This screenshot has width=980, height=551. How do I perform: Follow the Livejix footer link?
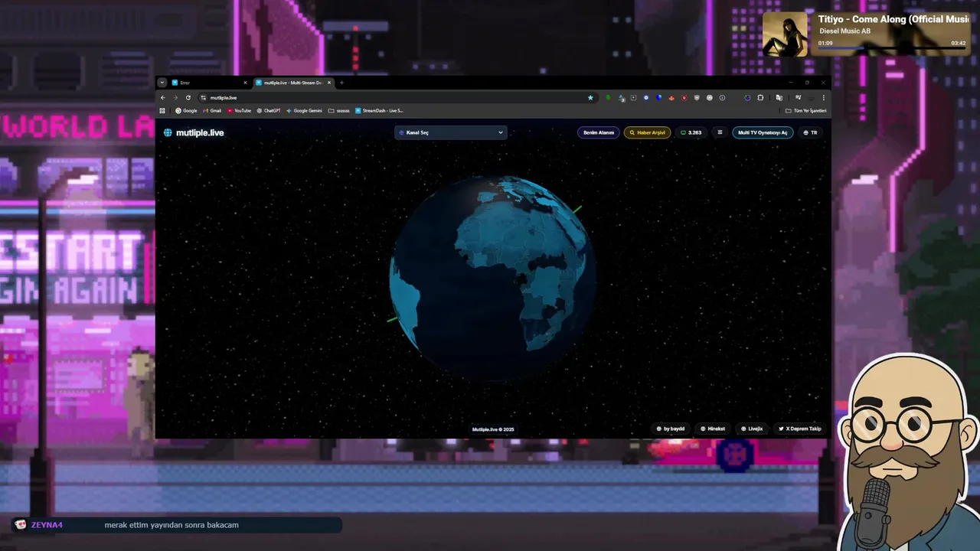tap(752, 429)
